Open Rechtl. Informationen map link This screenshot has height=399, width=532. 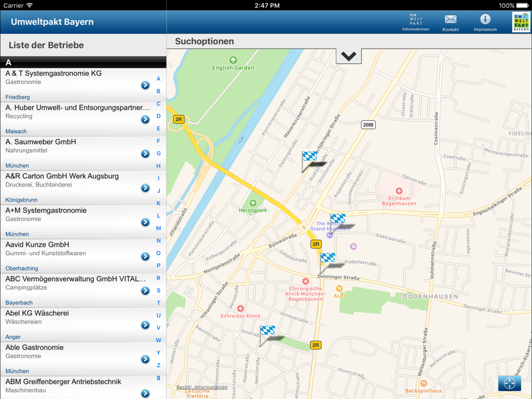pos(202,387)
